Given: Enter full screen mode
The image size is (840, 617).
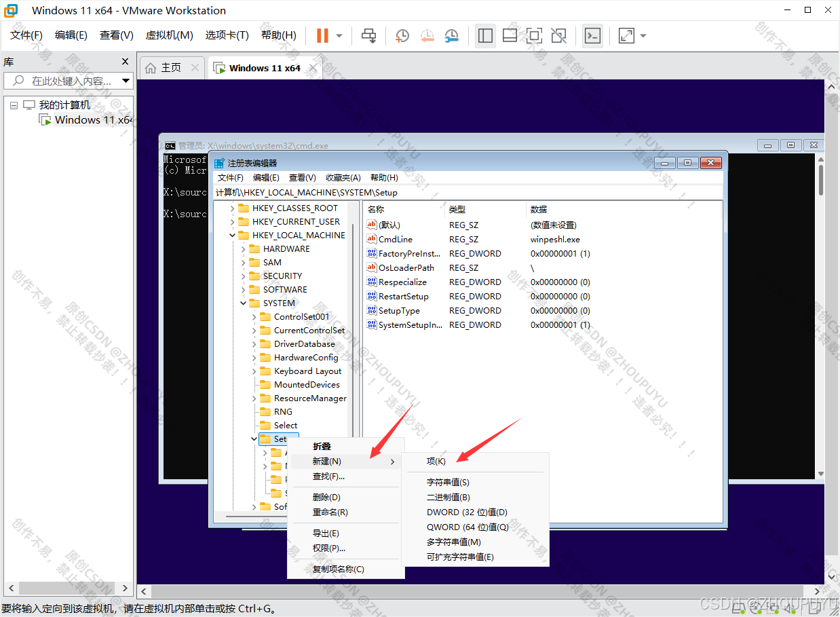Looking at the screenshot, I should click(534, 35).
